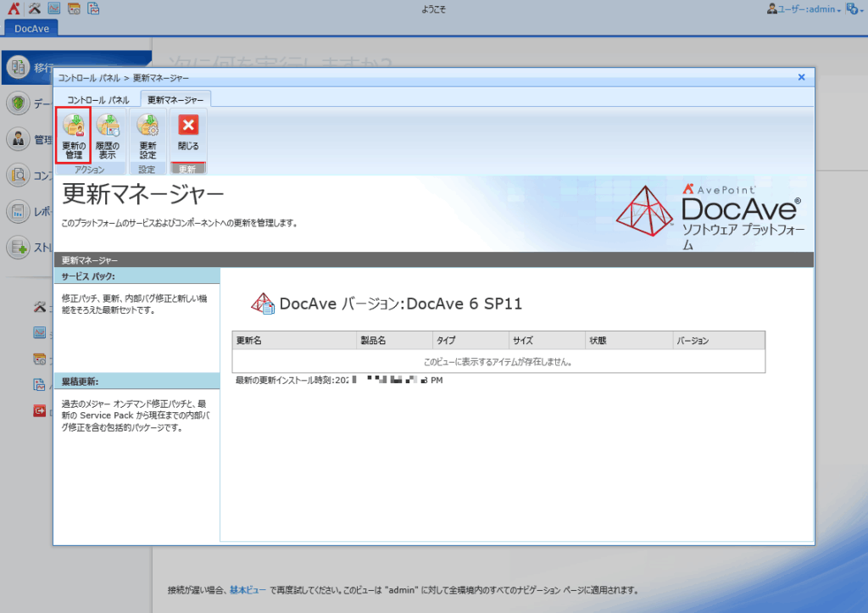The image size is (868, 613).
Task: Open the report document icon in the top bar
Action: tap(93, 8)
